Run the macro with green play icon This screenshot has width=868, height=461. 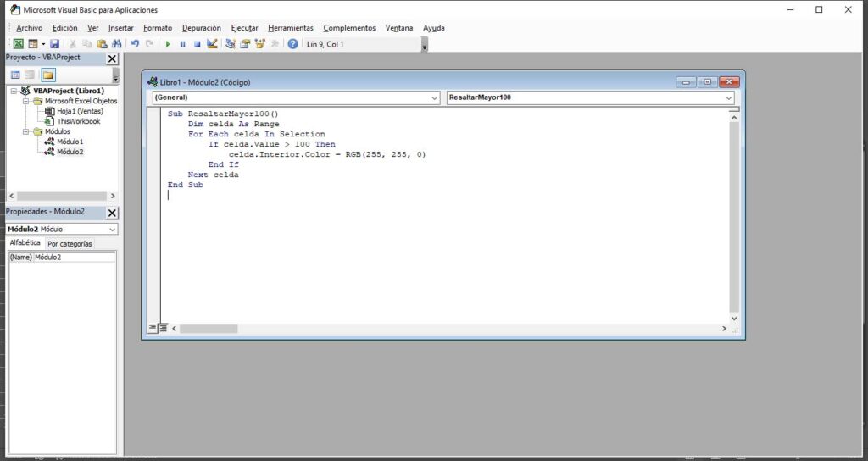click(168, 44)
